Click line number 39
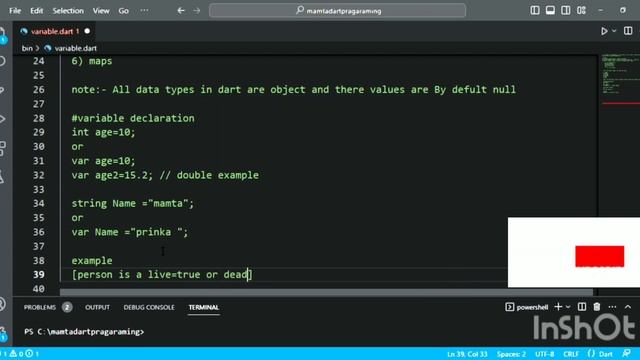 pos(39,275)
